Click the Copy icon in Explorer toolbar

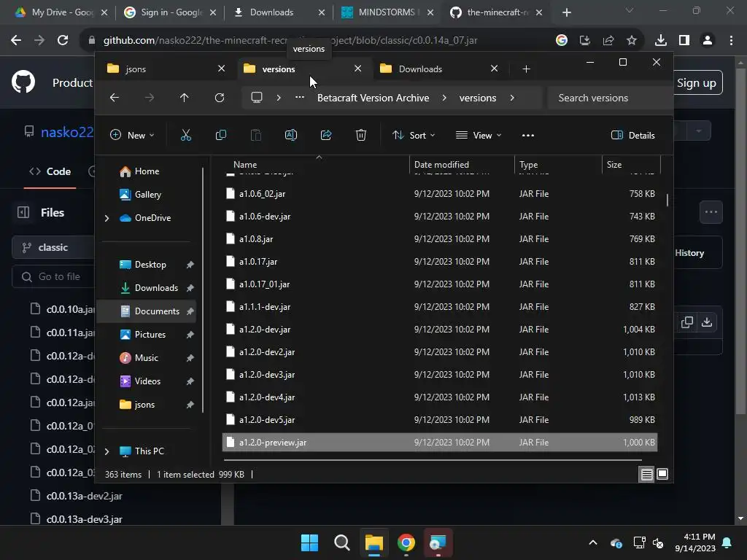(221, 135)
